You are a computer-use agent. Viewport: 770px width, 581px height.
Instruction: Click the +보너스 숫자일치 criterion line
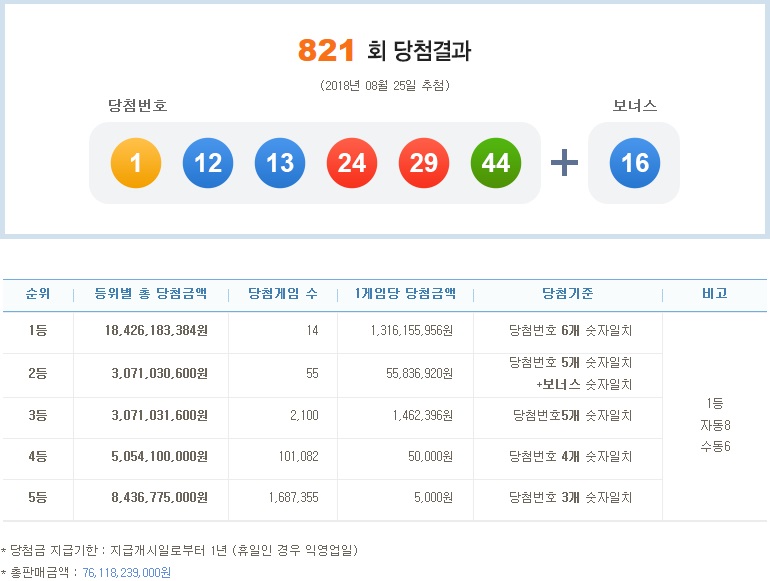coord(584,384)
